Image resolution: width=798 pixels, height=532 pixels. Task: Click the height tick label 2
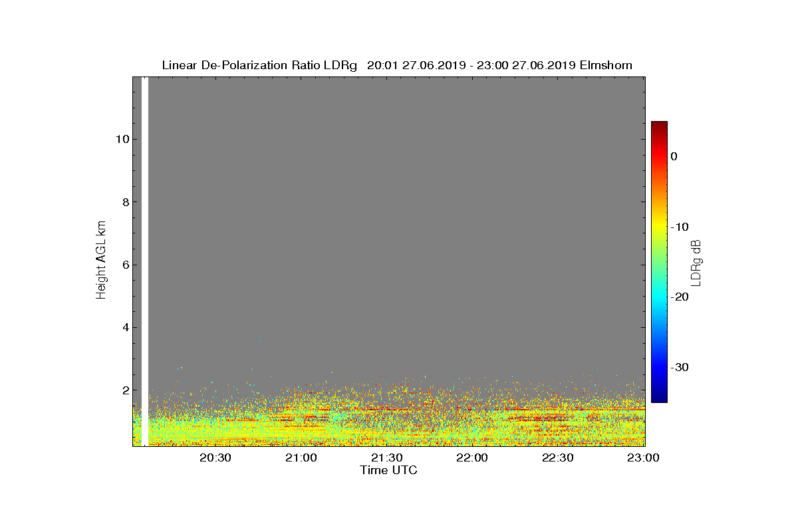coord(124,390)
